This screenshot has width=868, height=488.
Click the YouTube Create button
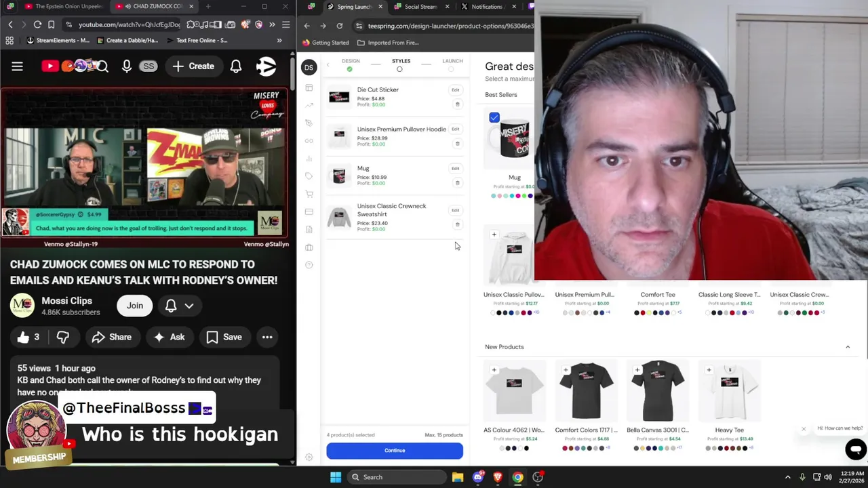pyautogui.click(x=193, y=66)
